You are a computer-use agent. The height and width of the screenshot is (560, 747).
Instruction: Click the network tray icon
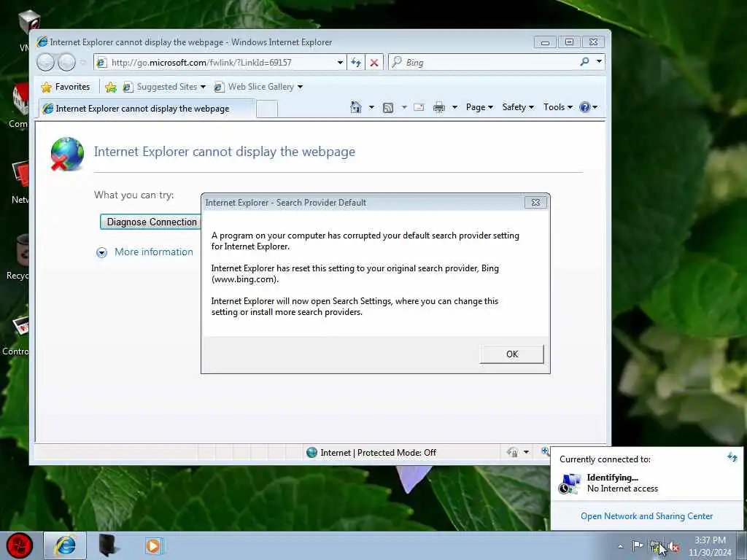(657, 547)
